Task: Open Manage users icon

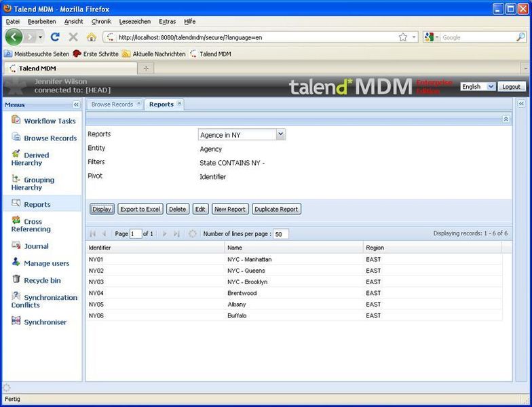Action: coord(16,262)
